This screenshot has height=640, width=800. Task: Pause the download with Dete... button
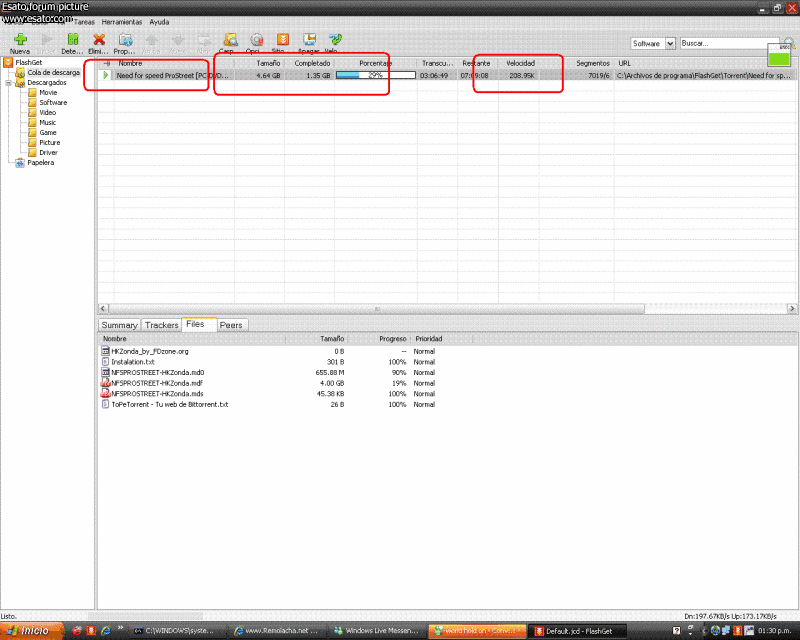coord(72,43)
